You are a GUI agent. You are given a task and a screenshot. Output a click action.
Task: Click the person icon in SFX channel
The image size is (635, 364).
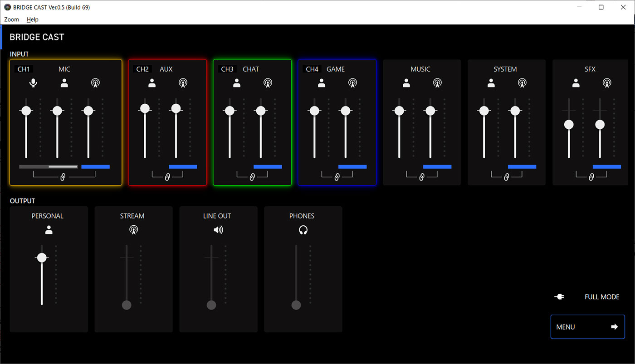[x=576, y=83]
